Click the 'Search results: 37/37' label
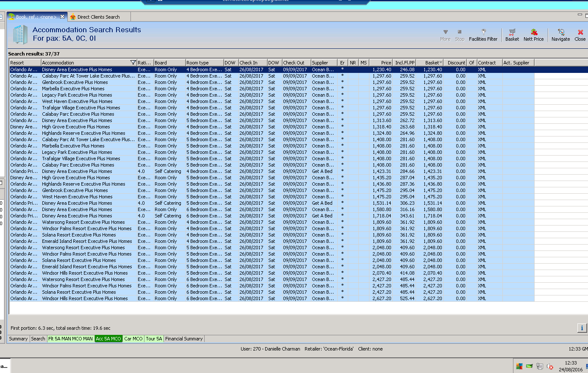 (34, 54)
